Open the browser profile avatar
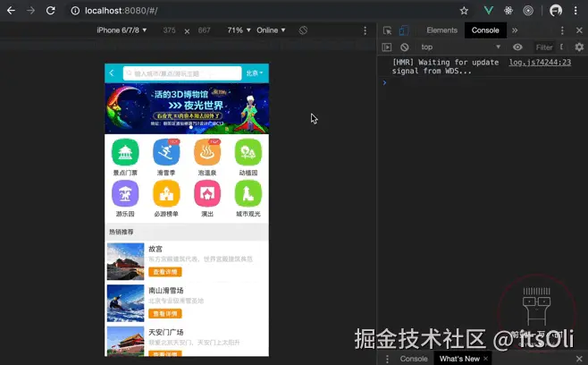The width and height of the screenshot is (588, 365). coord(556,11)
